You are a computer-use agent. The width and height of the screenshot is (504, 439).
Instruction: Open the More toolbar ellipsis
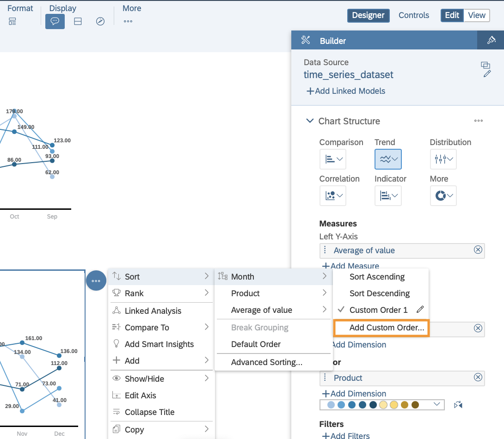(128, 21)
